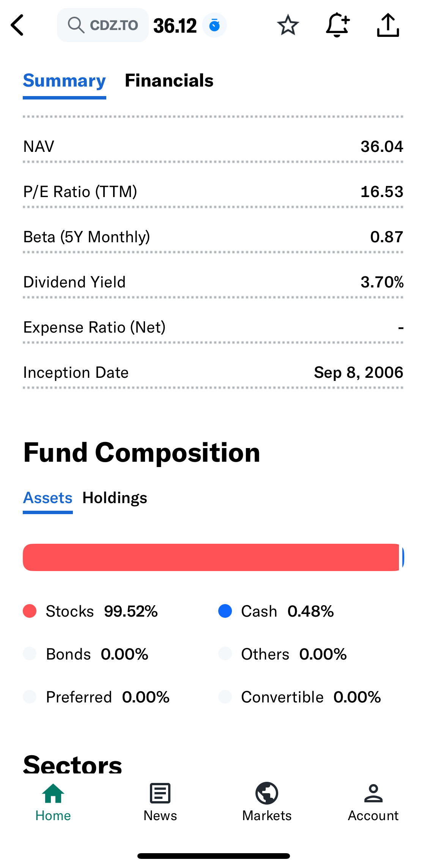Tap the back arrow icon

(x=17, y=25)
